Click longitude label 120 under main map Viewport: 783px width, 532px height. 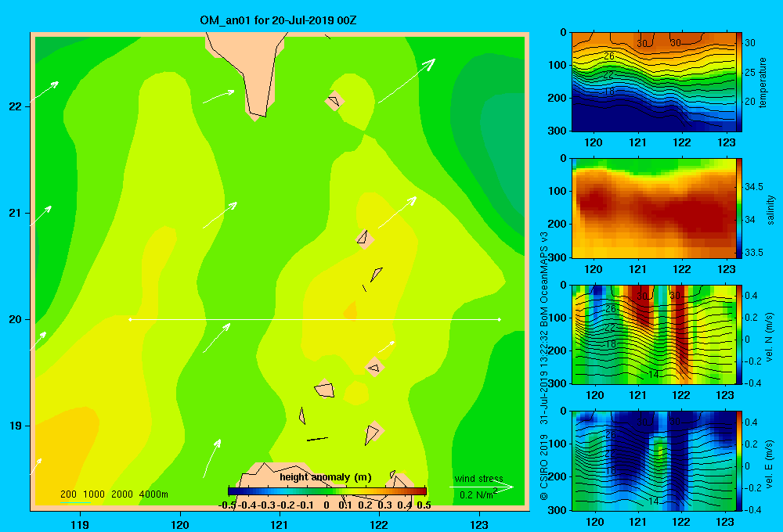(x=180, y=524)
